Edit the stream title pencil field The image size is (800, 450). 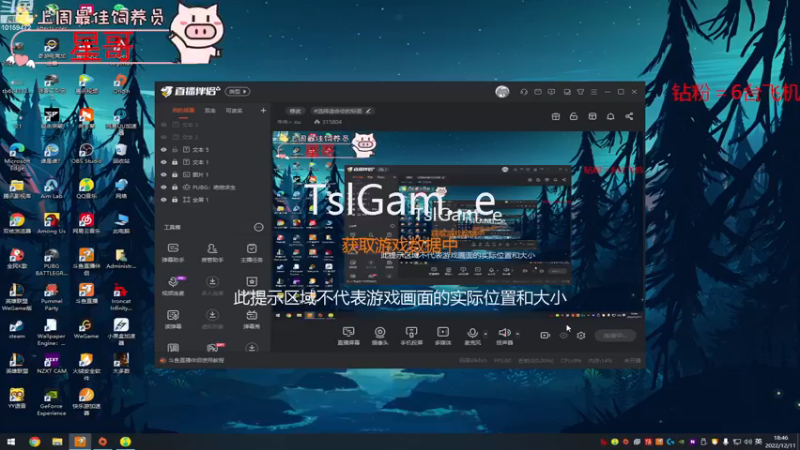(x=342, y=111)
